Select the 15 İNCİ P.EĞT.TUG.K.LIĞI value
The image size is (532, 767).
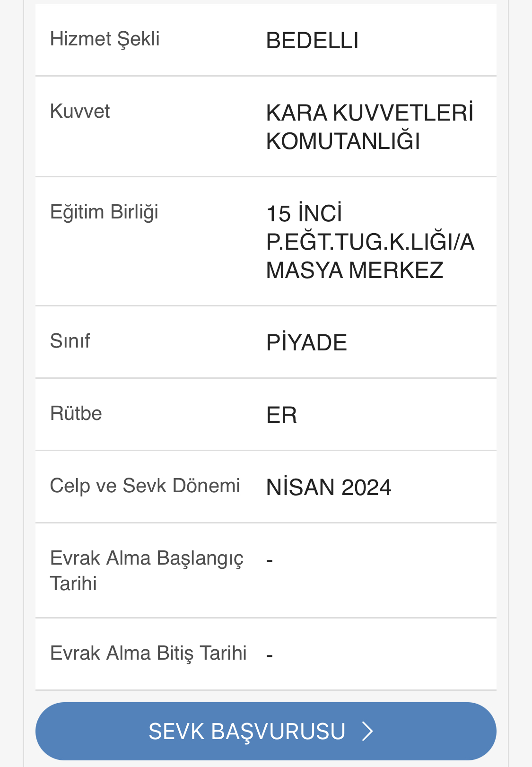click(370, 242)
